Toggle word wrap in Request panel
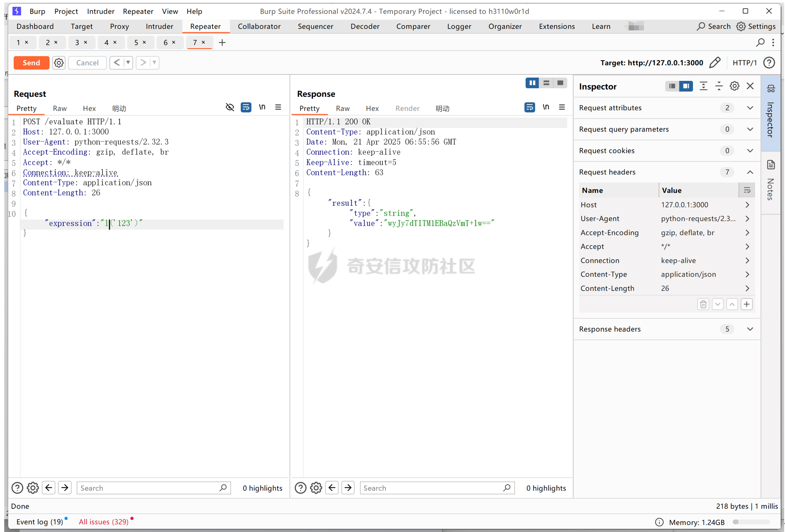785x532 pixels. tap(246, 107)
